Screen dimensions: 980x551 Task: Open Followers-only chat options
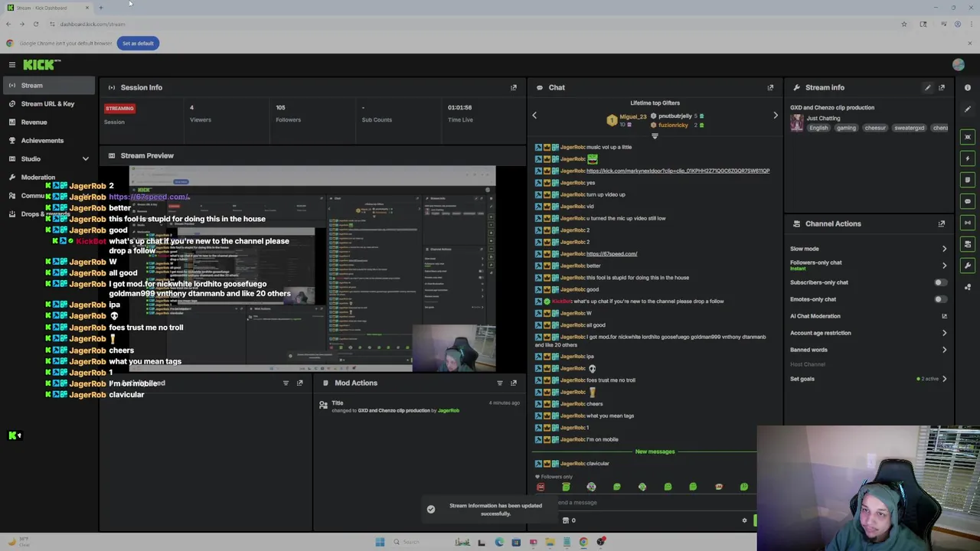[868, 265]
